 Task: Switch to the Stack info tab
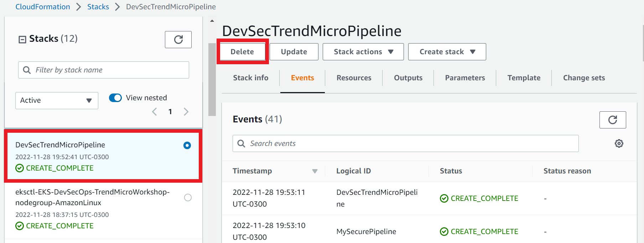(x=251, y=78)
